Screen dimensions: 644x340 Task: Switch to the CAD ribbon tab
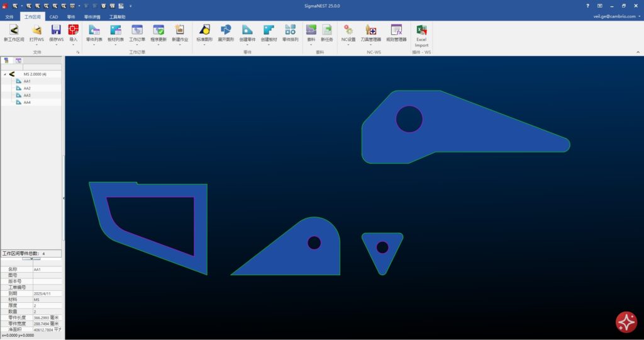(54, 17)
